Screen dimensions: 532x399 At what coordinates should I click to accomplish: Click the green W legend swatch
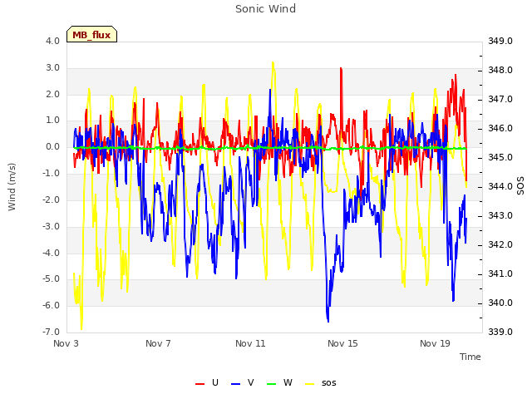pos(272,383)
